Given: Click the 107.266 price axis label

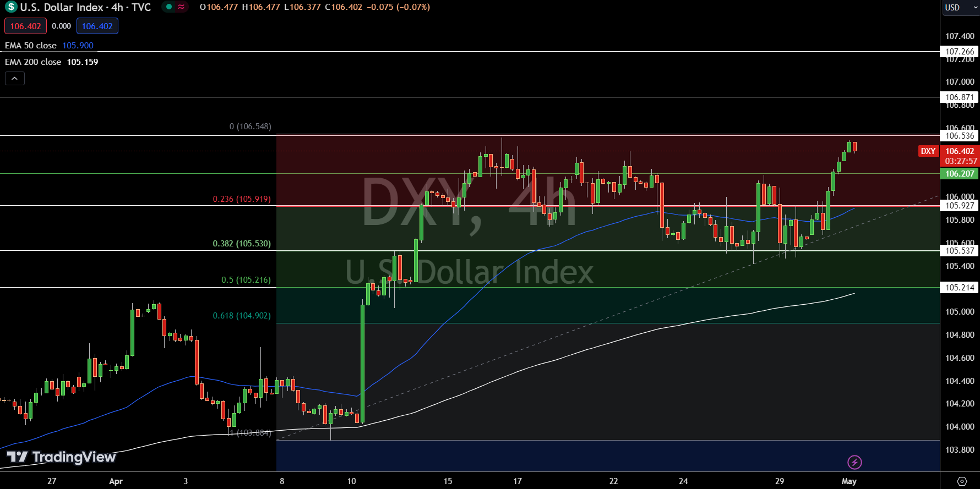Looking at the screenshot, I should [x=960, y=52].
